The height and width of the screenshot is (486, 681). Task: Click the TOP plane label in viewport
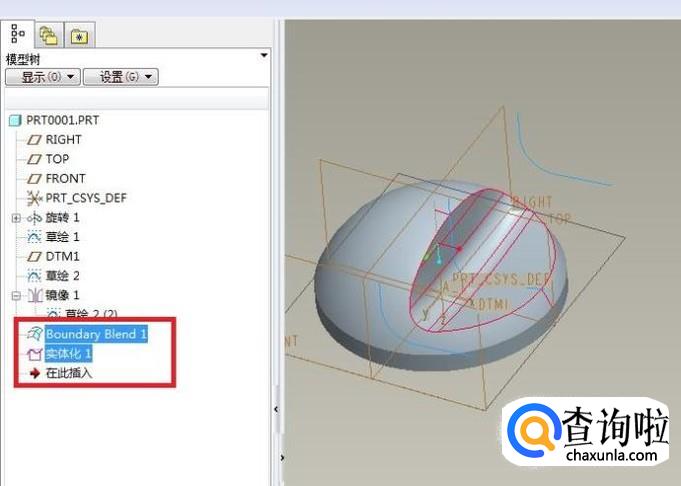pyautogui.click(x=560, y=218)
